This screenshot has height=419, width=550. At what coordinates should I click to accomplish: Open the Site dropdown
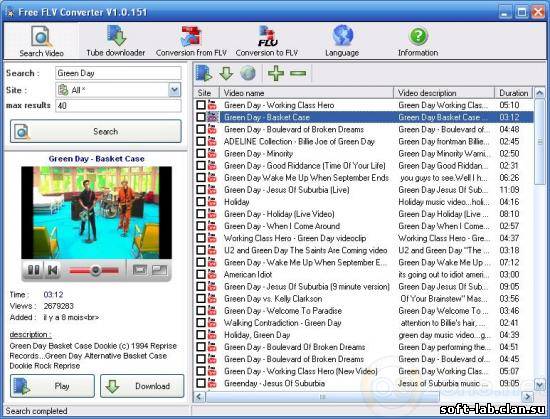click(x=174, y=90)
